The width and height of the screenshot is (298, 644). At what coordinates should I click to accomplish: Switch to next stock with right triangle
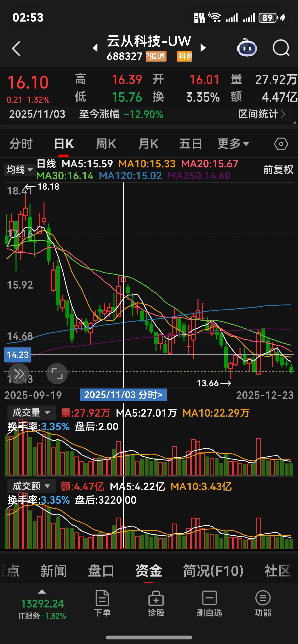pyautogui.click(x=203, y=48)
